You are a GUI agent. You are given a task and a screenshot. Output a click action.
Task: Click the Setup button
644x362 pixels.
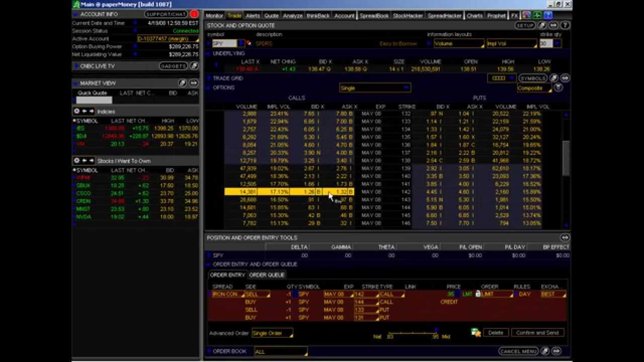pos(525,25)
